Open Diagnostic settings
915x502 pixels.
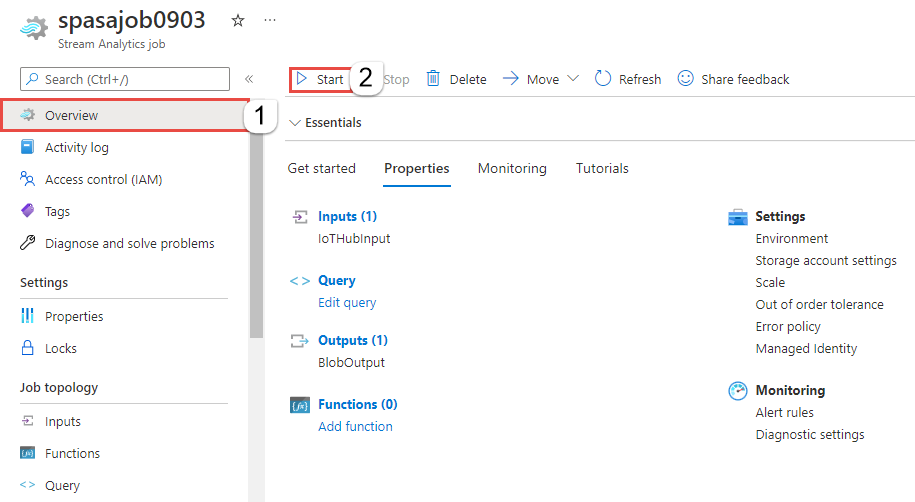810,434
